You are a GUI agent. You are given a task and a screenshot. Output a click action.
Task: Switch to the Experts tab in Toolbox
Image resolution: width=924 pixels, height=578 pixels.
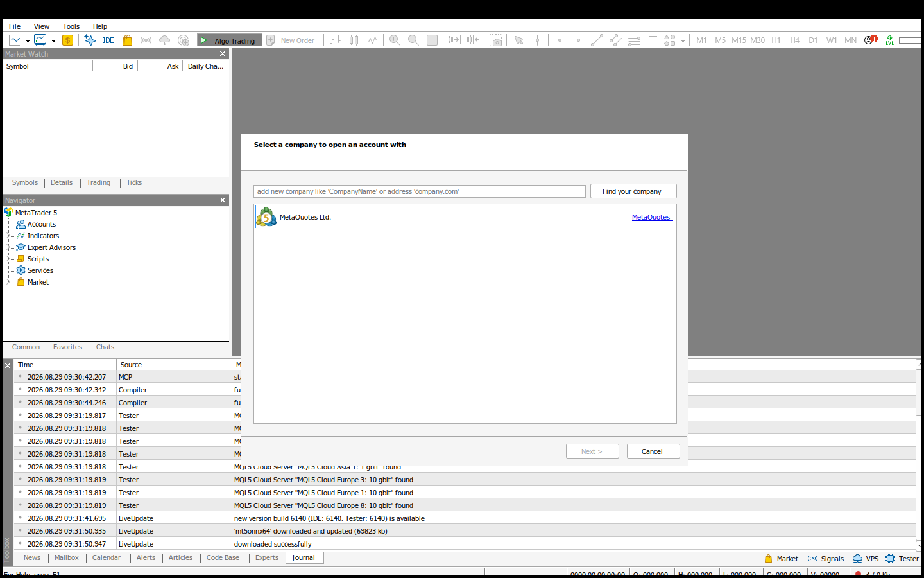coord(267,557)
